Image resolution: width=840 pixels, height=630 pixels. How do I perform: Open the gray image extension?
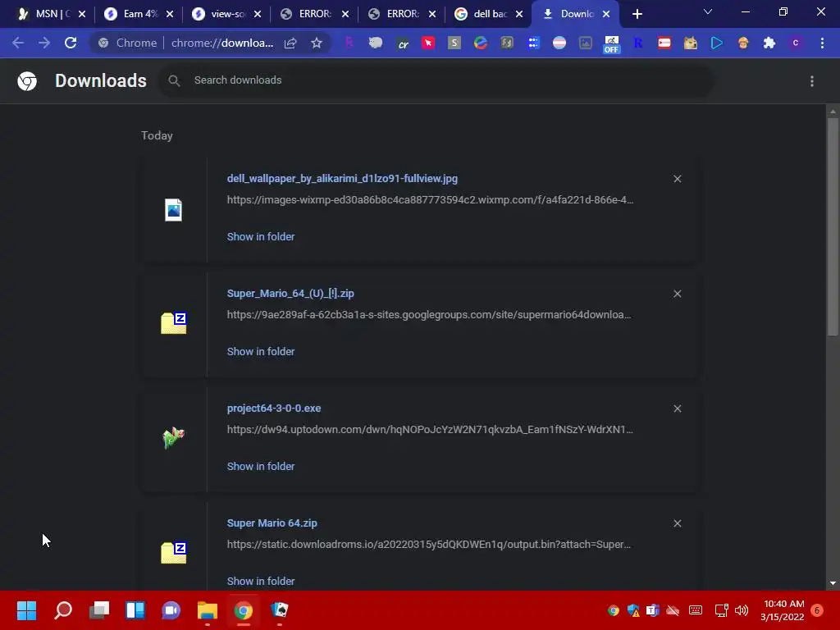tap(586, 43)
